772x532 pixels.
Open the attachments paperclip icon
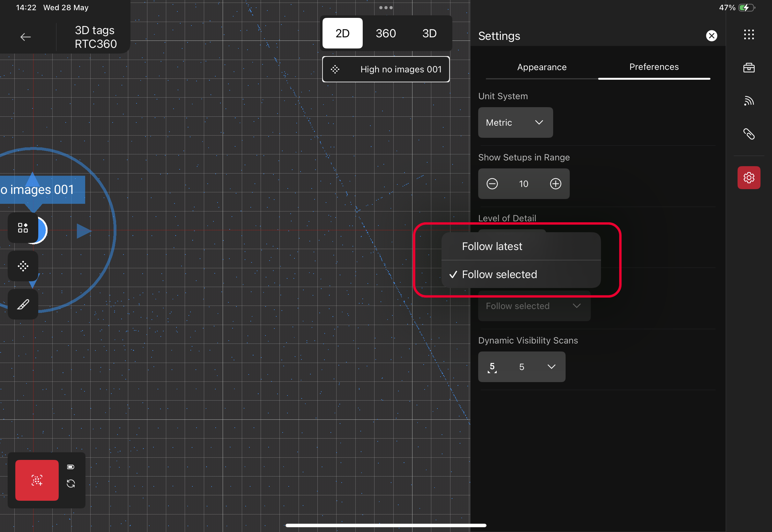[x=749, y=134]
